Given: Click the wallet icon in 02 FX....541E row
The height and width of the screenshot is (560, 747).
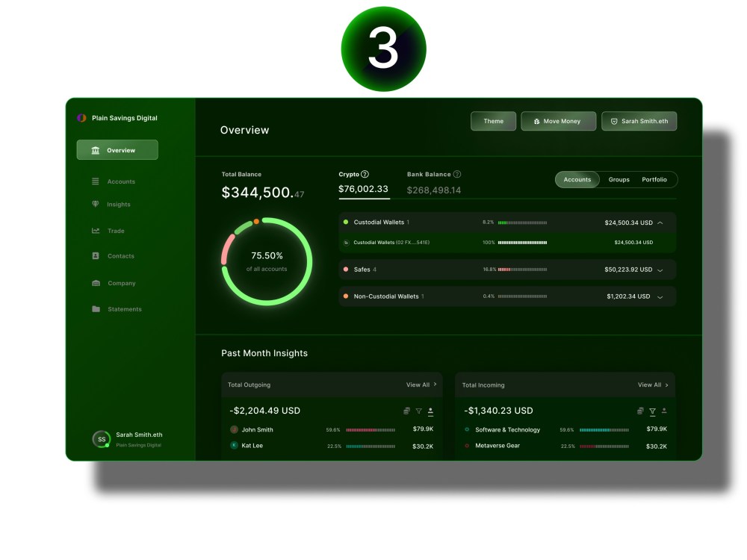Looking at the screenshot, I should coord(347,243).
